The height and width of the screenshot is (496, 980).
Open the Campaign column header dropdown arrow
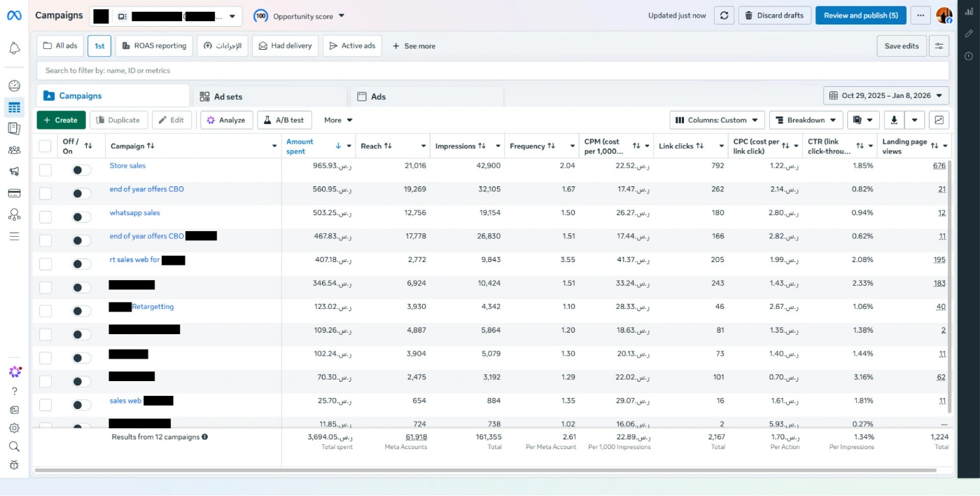[274, 146]
